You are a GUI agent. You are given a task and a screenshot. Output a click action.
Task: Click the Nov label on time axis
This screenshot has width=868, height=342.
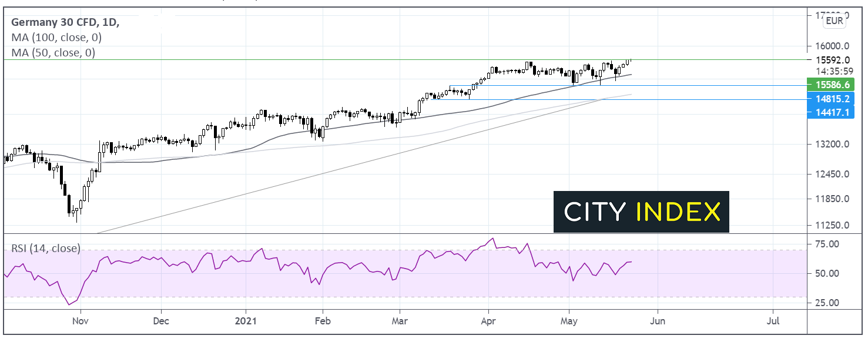coord(81,321)
